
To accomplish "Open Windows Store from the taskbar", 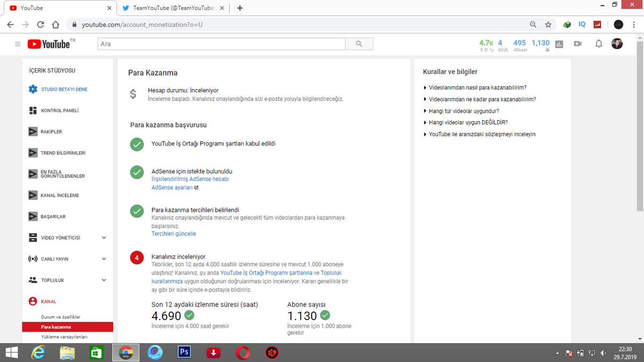I will pyautogui.click(x=97, y=352).
